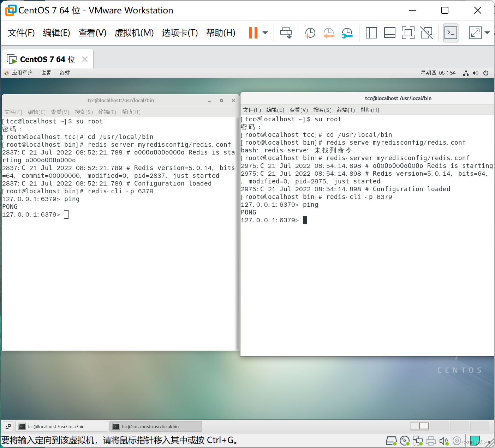Open the VMware 查看(V) menu
Viewport: 495px width, 448px height.
pos(92,33)
